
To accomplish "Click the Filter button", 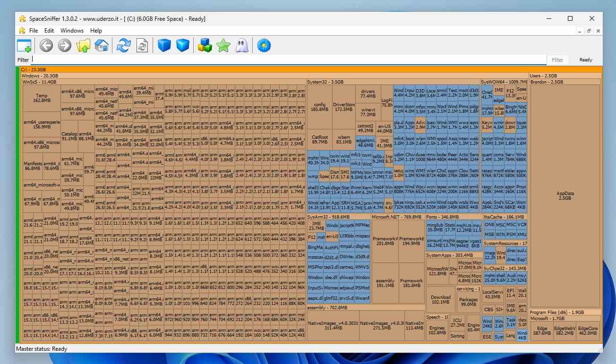I will pyautogui.click(x=557, y=60).
